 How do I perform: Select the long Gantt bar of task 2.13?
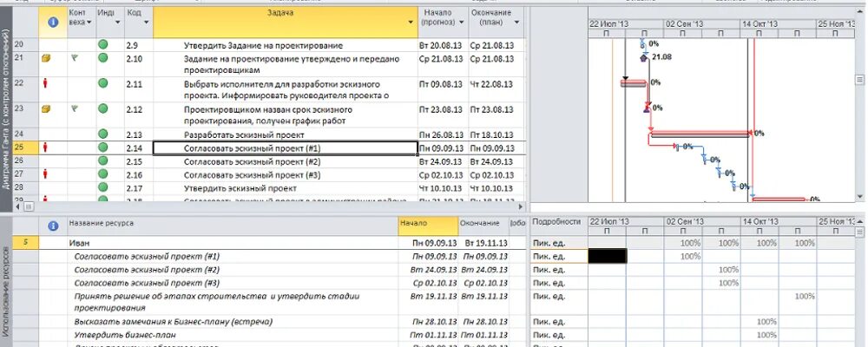pos(700,134)
